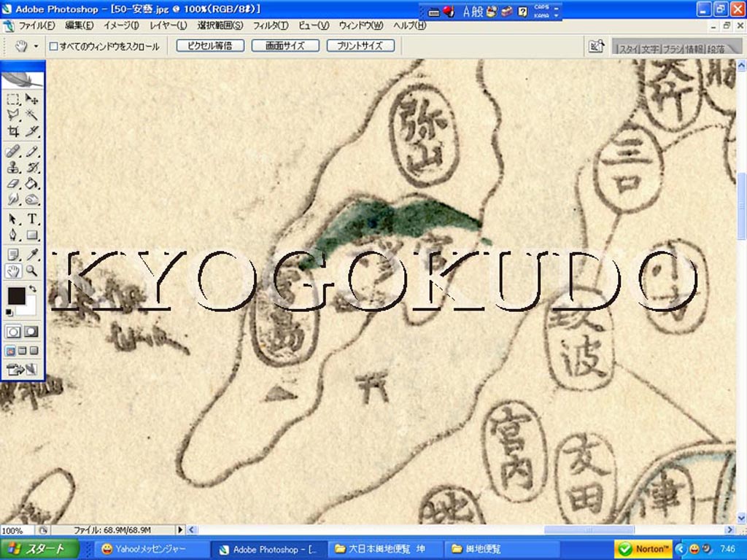Switch to the 段落 palette tab

tap(716, 49)
